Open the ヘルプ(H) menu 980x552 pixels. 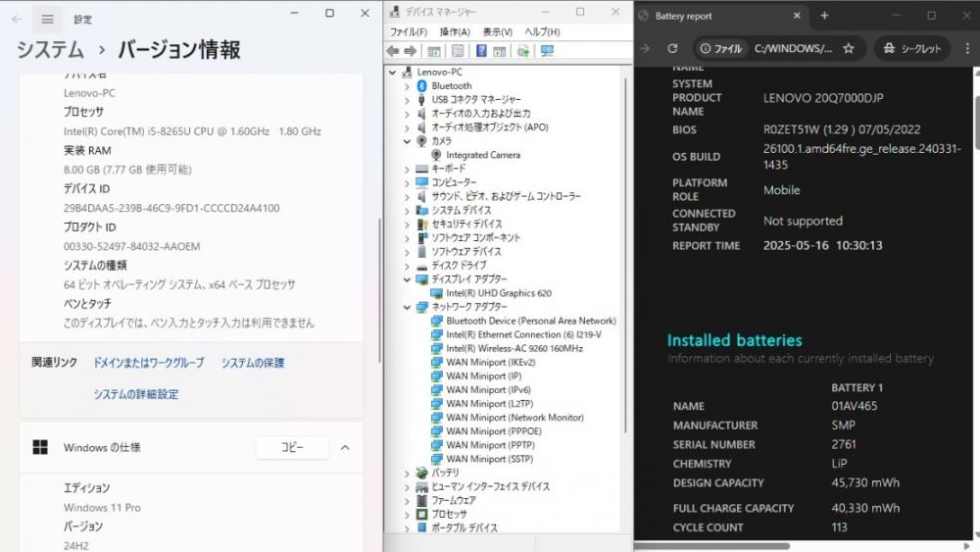pyautogui.click(x=542, y=32)
